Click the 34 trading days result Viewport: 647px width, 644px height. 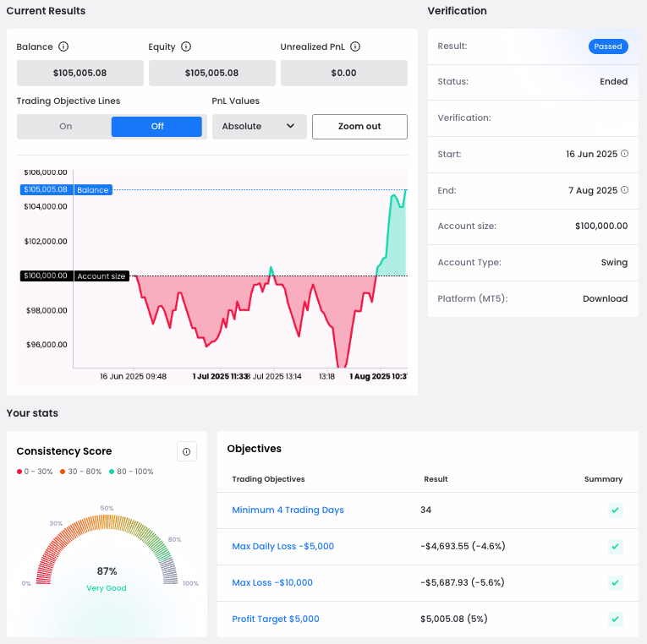(425, 510)
